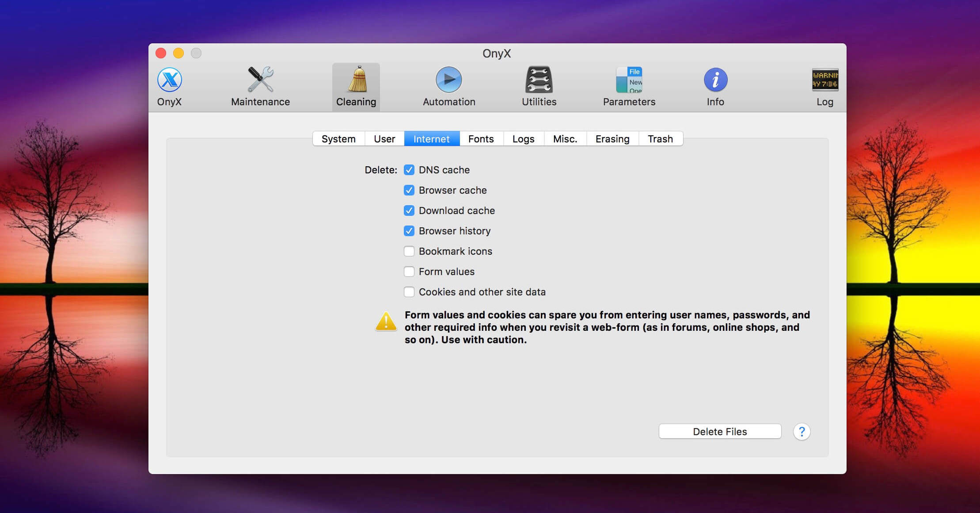This screenshot has height=513, width=980.
Task: Click the yellow minimize window button
Action: 179,54
